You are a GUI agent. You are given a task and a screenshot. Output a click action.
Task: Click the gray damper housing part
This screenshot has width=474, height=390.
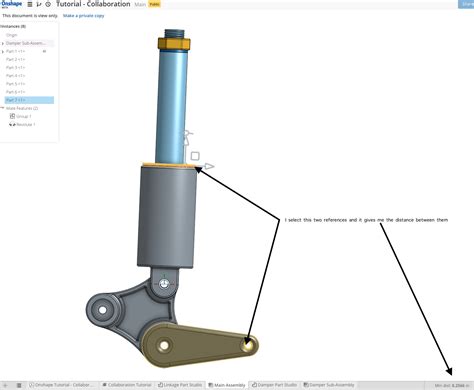166,217
